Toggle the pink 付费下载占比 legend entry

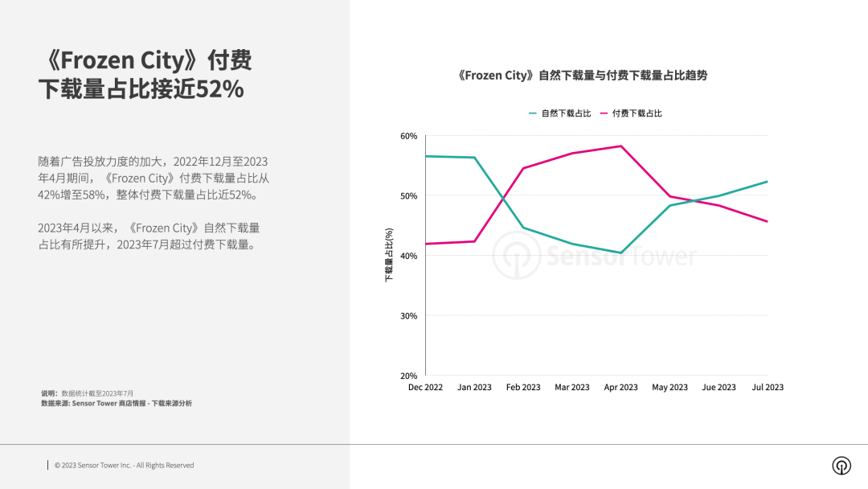click(631, 113)
